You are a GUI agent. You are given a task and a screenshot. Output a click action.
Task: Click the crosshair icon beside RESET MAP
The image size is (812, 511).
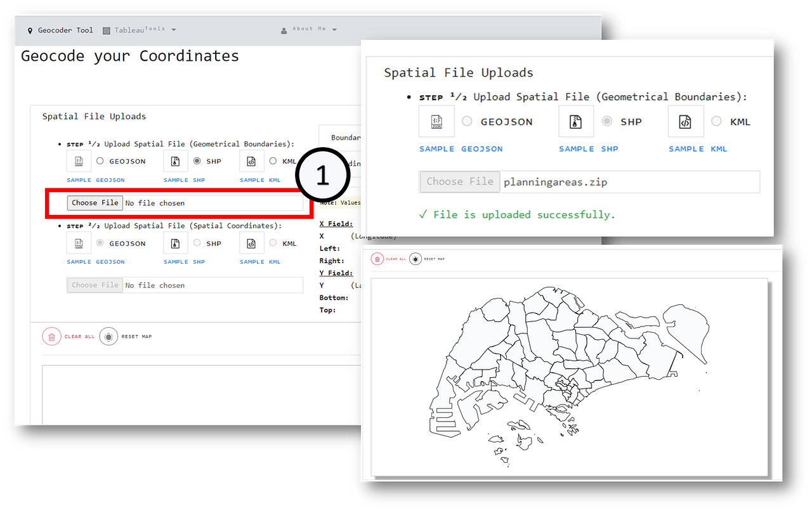click(108, 336)
